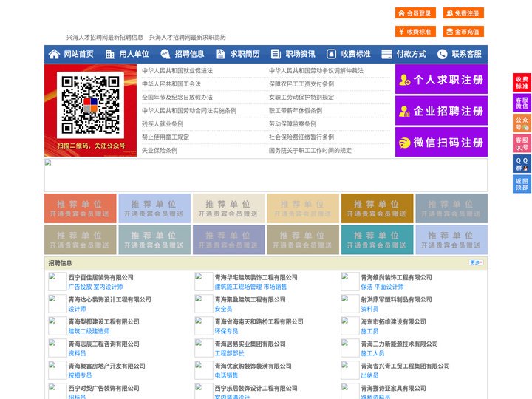Open 网站首页 in the navigation bar
The height and width of the screenshot is (399, 532).
click(78, 54)
